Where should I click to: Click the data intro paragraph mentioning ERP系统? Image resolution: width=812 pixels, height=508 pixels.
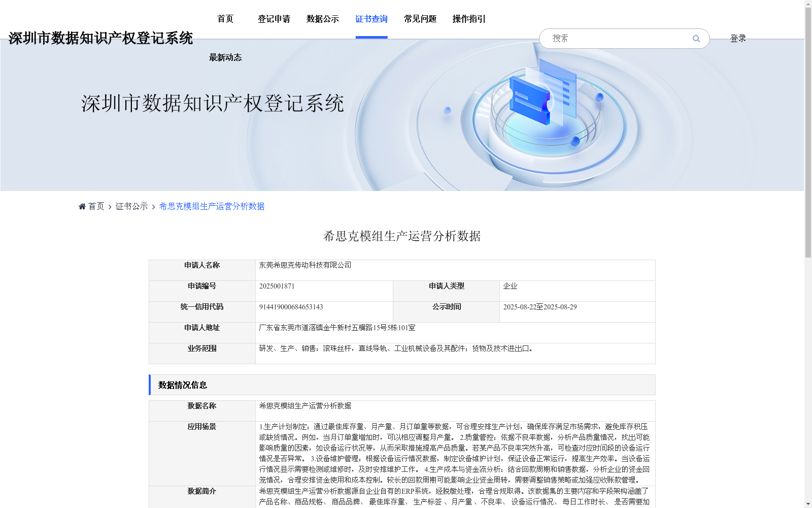pyautogui.click(x=454, y=496)
